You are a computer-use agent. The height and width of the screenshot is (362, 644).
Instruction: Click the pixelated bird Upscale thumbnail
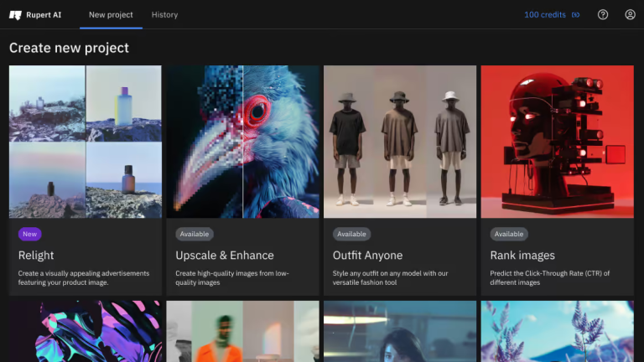tap(242, 142)
